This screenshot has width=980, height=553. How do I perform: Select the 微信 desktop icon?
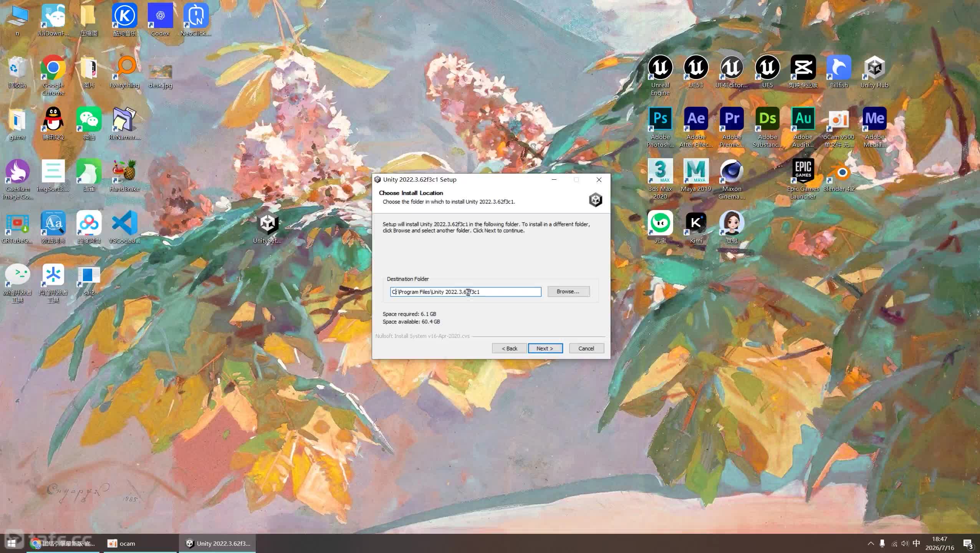(x=89, y=124)
